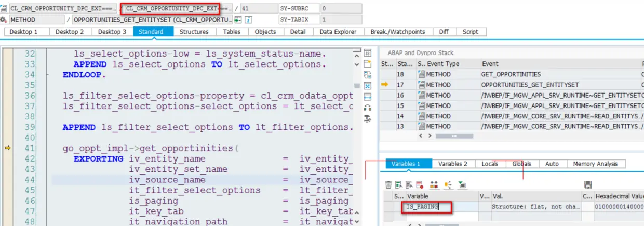Click the stack table horizontal scrollbar thumb
Viewport: 644px width, 226px height.
454,136
